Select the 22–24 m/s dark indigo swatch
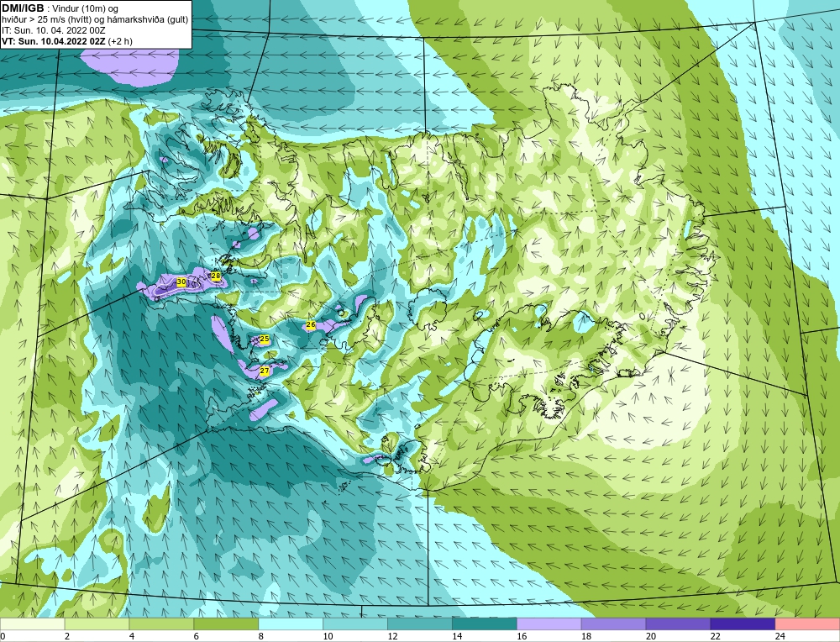This screenshot has height=642, width=840. [743, 624]
